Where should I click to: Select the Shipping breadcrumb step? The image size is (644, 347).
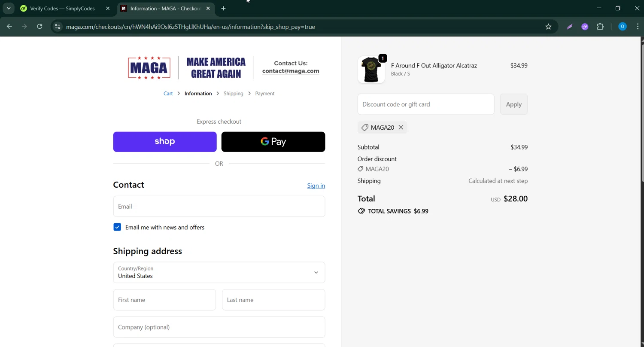click(233, 93)
